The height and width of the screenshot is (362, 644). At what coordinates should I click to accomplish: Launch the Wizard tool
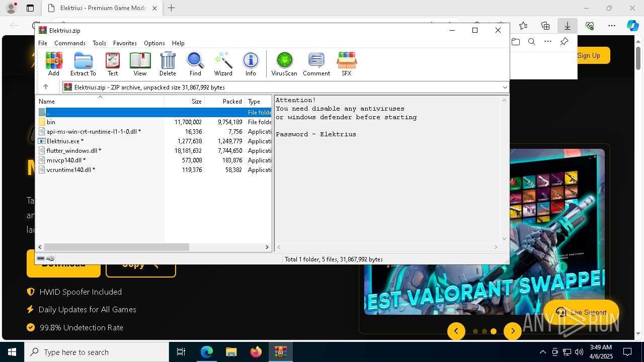223,64
